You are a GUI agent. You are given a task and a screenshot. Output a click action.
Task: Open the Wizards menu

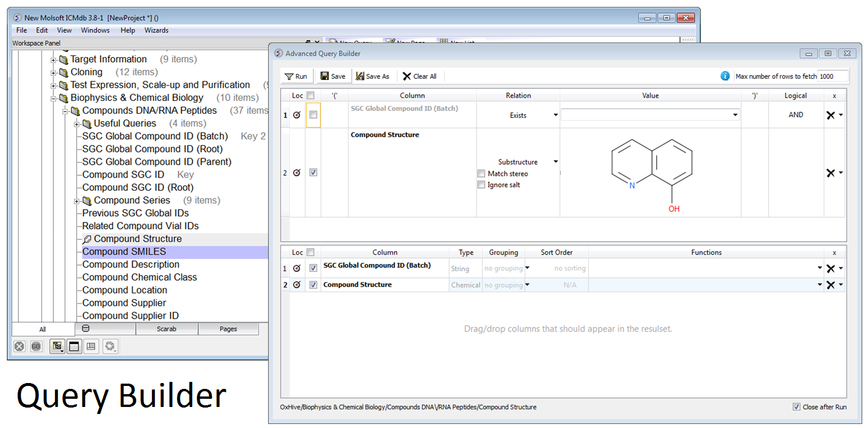[156, 30]
